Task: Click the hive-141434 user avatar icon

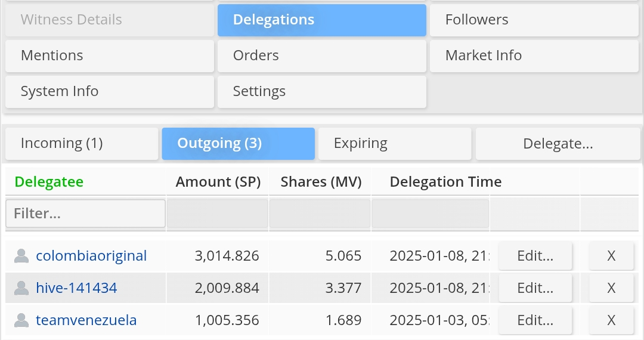Action: [x=21, y=288]
